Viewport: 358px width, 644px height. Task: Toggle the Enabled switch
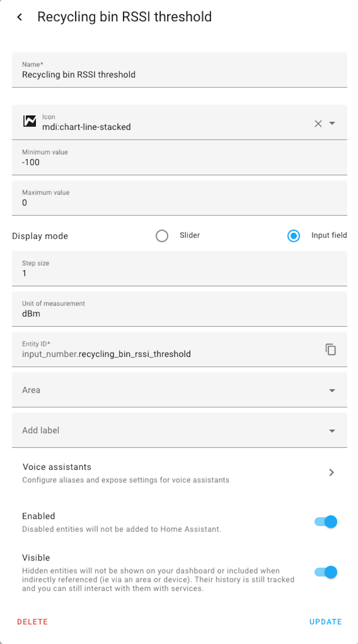point(326,522)
